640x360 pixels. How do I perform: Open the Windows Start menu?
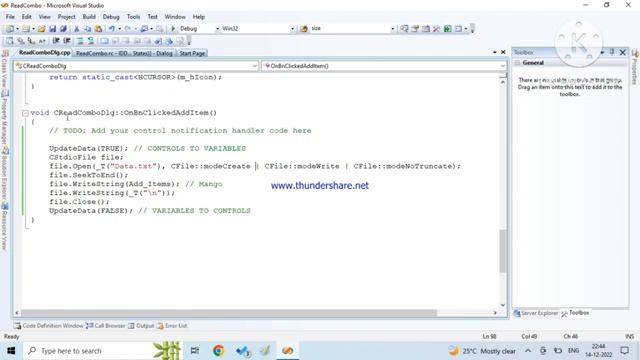point(11,351)
